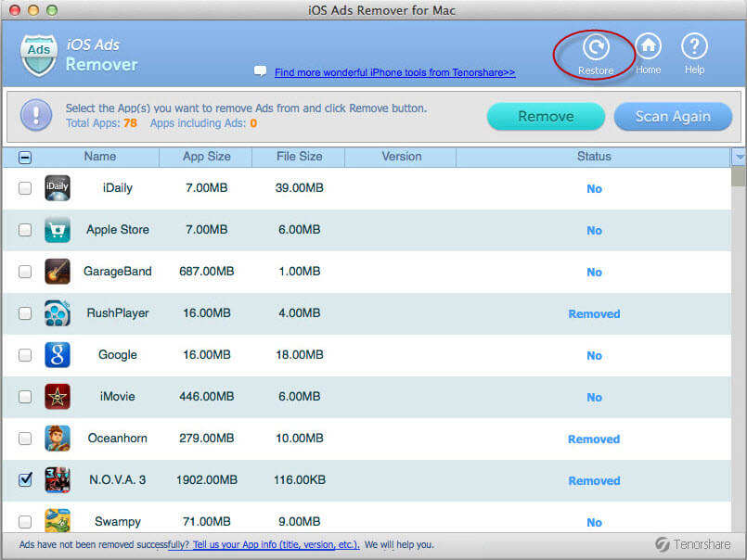This screenshot has width=747, height=560.
Task: Check the GarageBand checkbox
Action: click(x=25, y=272)
